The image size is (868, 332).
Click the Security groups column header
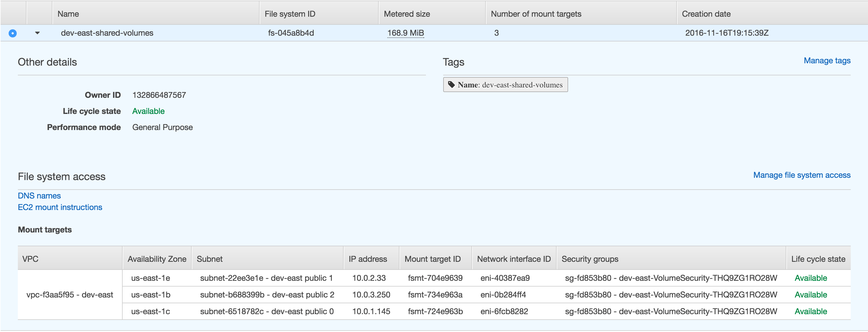tap(590, 259)
